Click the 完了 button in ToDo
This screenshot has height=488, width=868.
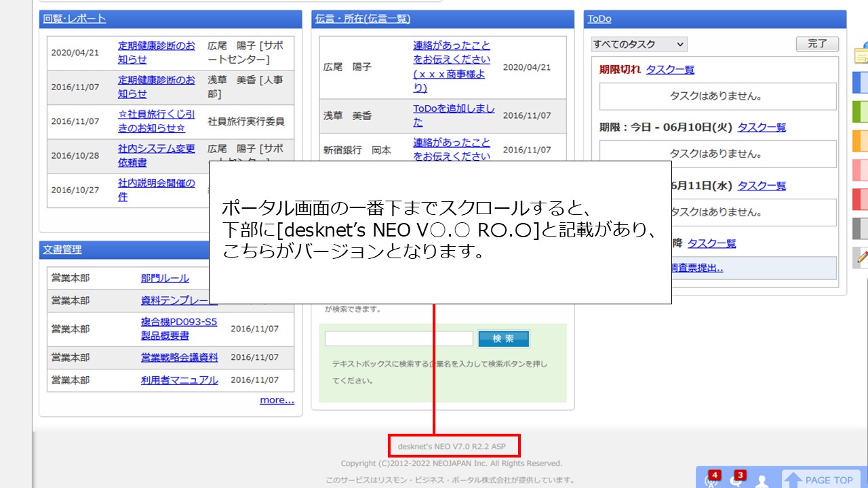(x=817, y=44)
